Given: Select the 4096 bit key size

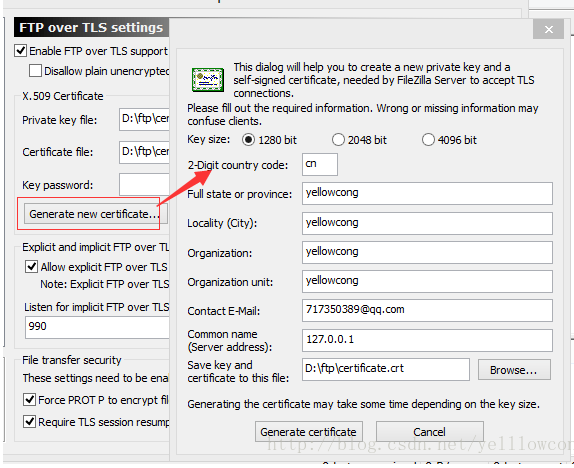Looking at the screenshot, I should [428, 140].
